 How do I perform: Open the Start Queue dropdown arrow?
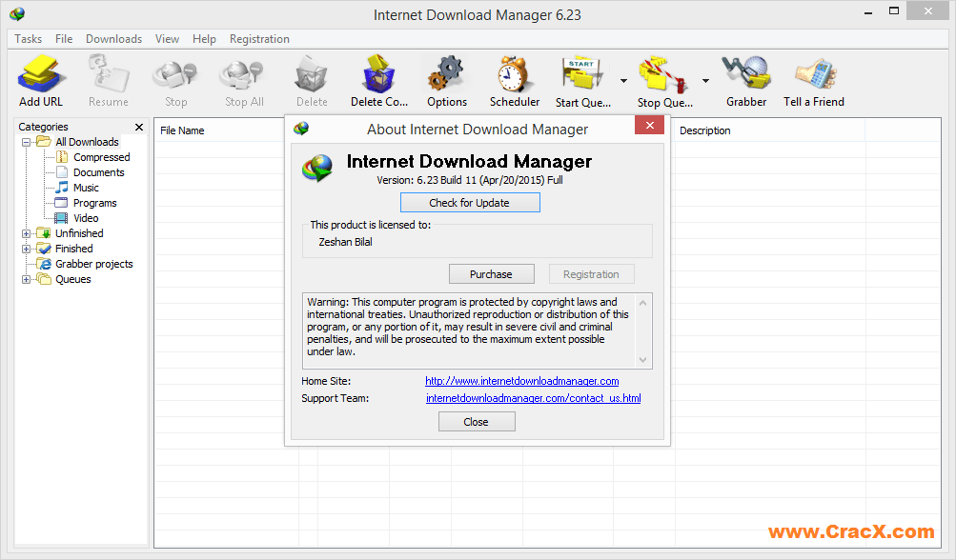pyautogui.click(x=623, y=80)
